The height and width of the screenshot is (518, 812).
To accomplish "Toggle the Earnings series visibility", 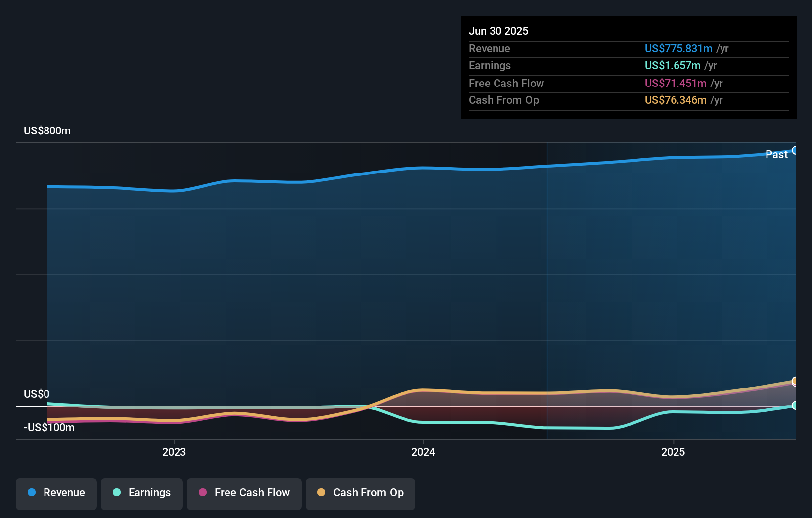I will [142, 493].
